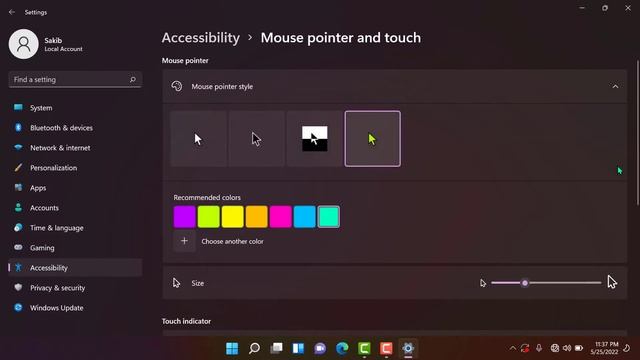Select the inverted mouse pointer style
The image size is (640, 360).
tap(314, 139)
